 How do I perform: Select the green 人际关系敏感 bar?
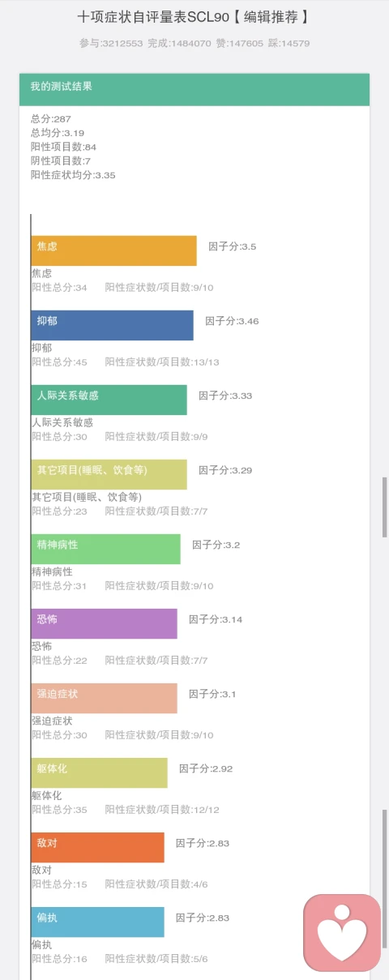tap(109, 400)
